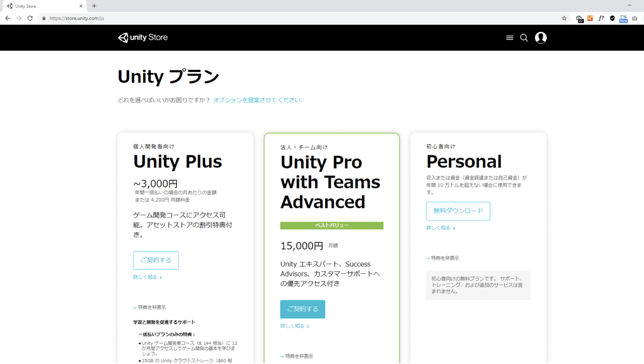Bookmark page with star icon
Viewport: 644px width, 364px height.
(x=564, y=18)
